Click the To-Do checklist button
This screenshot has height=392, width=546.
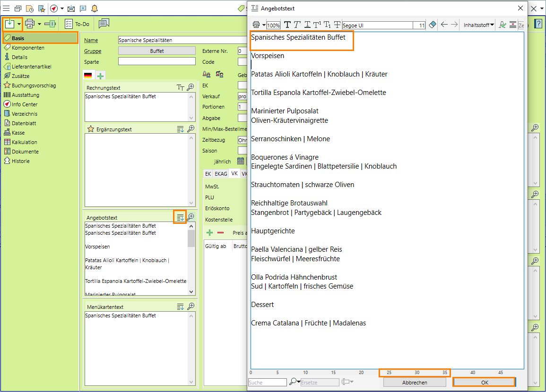point(77,24)
